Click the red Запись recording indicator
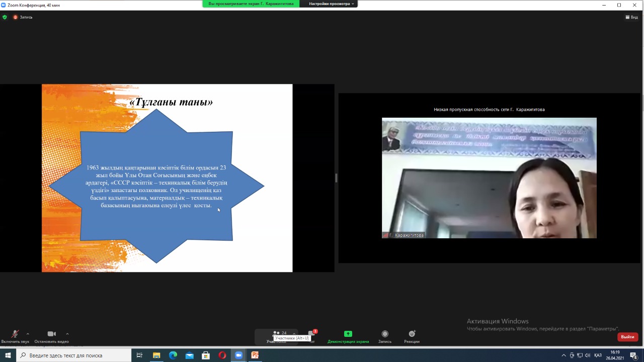This screenshot has width=644, height=362. tap(23, 17)
